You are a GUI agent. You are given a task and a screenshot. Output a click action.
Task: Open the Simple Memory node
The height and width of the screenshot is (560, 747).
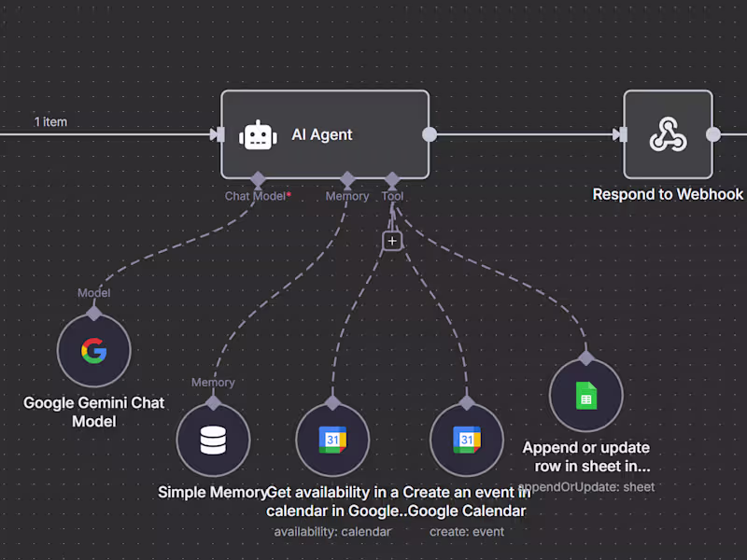(x=213, y=440)
